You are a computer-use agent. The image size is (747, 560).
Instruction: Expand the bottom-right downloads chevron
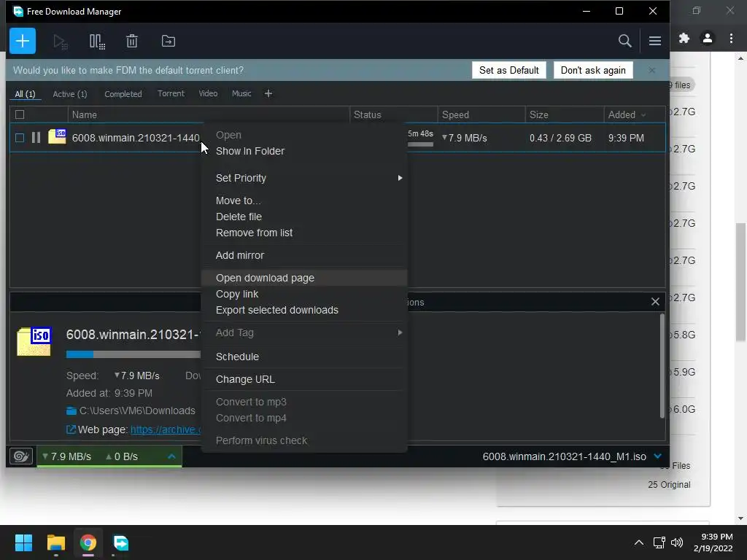(x=658, y=456)
